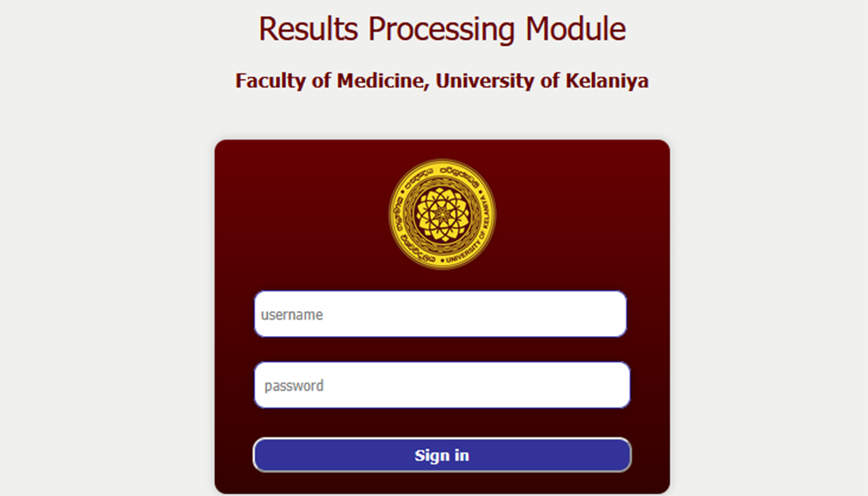The image size is (868, 496).
Task: Click the Results Processing Module heading
Action: (x=441, y=28)
